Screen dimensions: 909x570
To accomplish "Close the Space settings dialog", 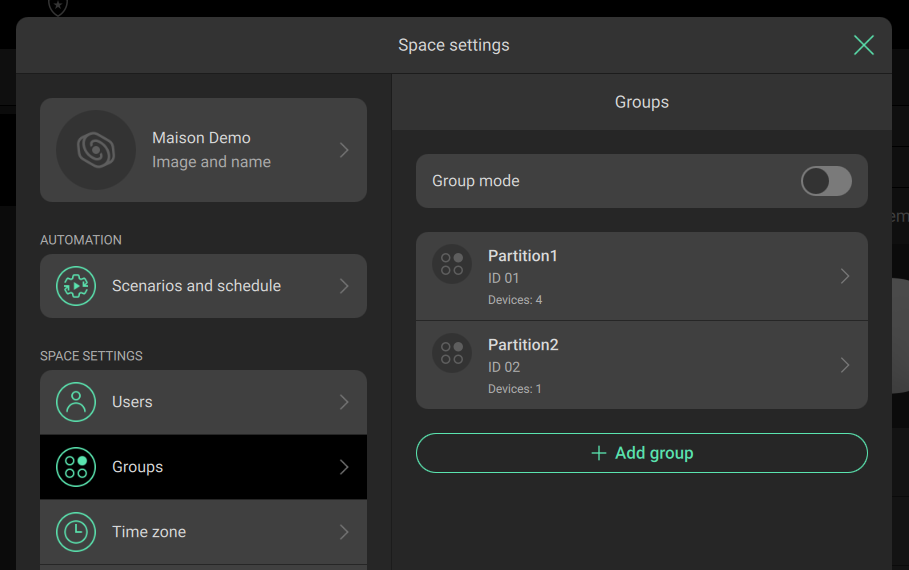I will [864, 45].
